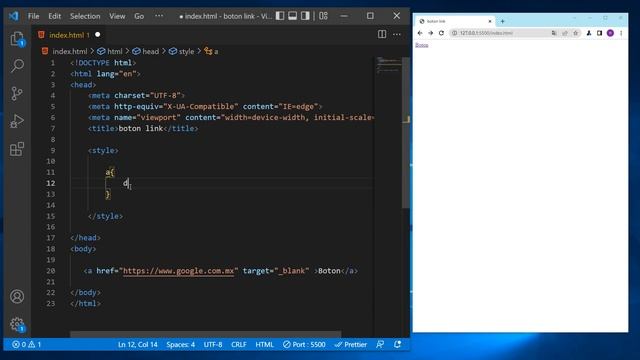Click the translate page icon in address bar

554,33
